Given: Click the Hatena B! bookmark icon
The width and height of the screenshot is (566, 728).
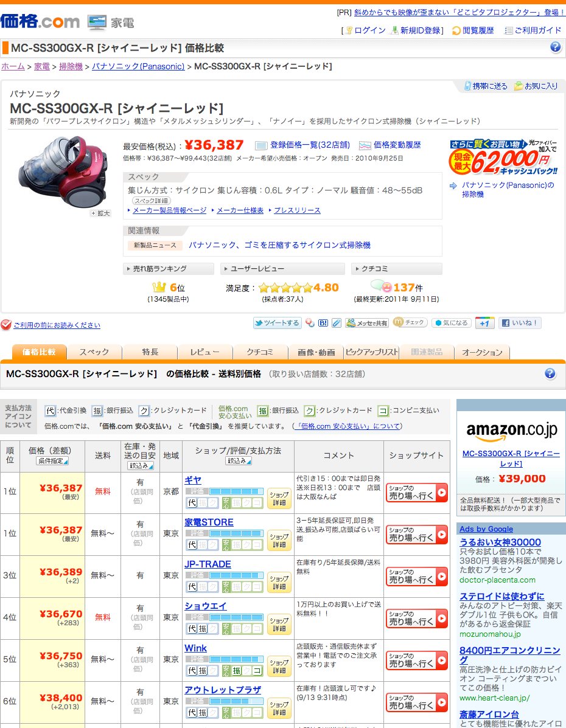Looking at the screenshot, I should pos(323,323).
